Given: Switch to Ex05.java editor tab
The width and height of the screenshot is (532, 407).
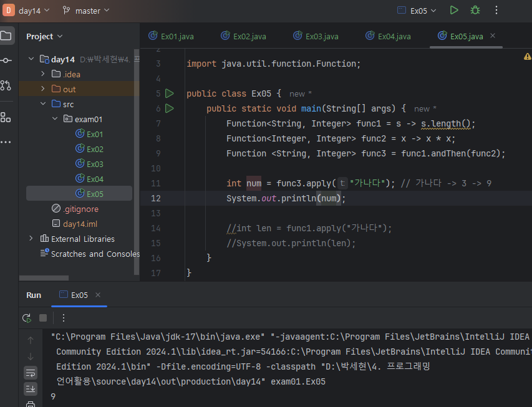Looking at the screenshot, I should [460, 36].
